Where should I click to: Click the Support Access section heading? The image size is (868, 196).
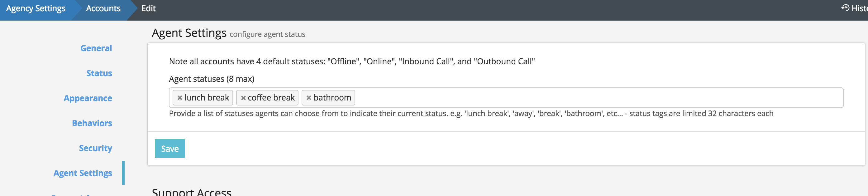pyautogui.click(x=191, y=191)
